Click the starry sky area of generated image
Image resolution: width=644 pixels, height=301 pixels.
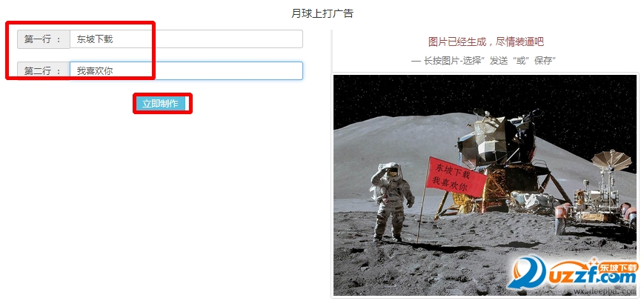485,93
